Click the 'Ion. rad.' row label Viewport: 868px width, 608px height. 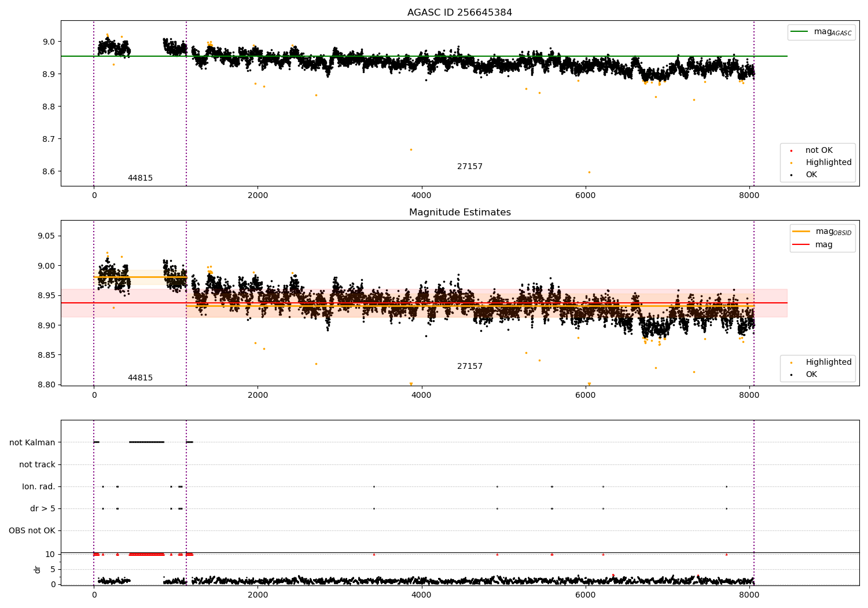point(39,487)
